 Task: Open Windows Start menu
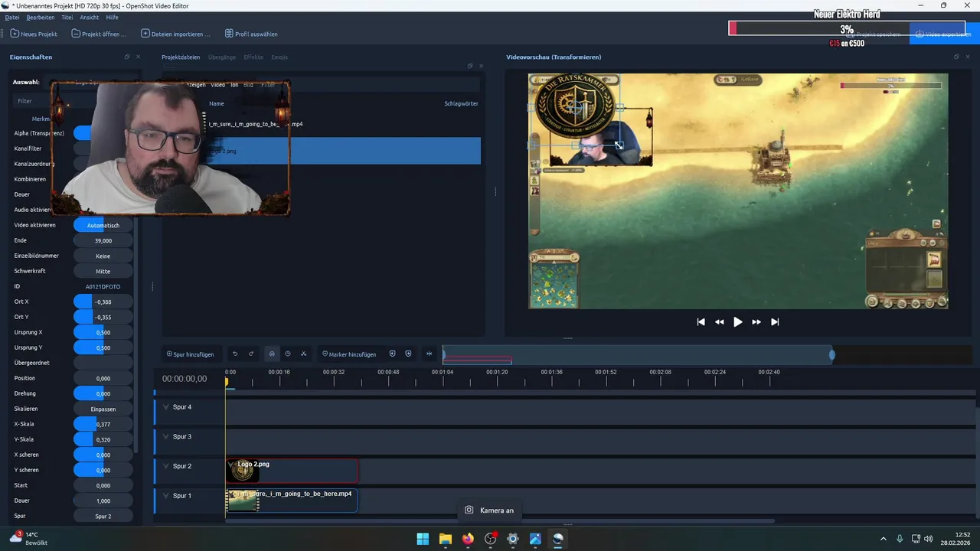tap(423, 539)
